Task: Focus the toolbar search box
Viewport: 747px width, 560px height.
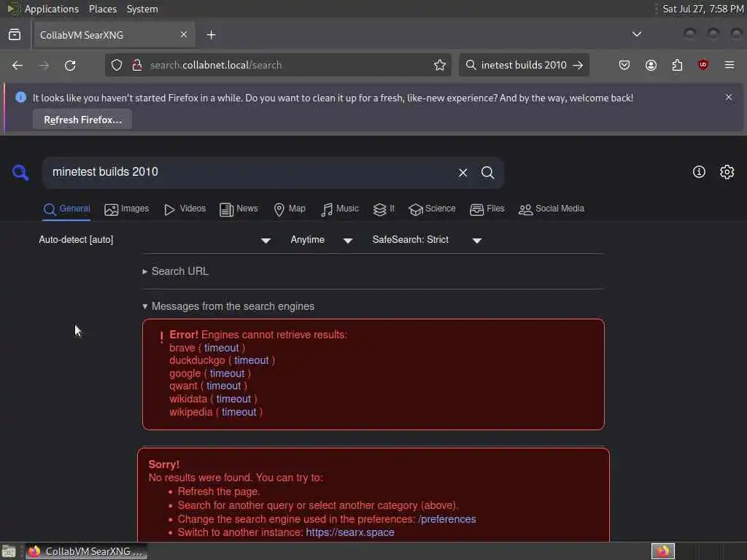Action: 524,65
